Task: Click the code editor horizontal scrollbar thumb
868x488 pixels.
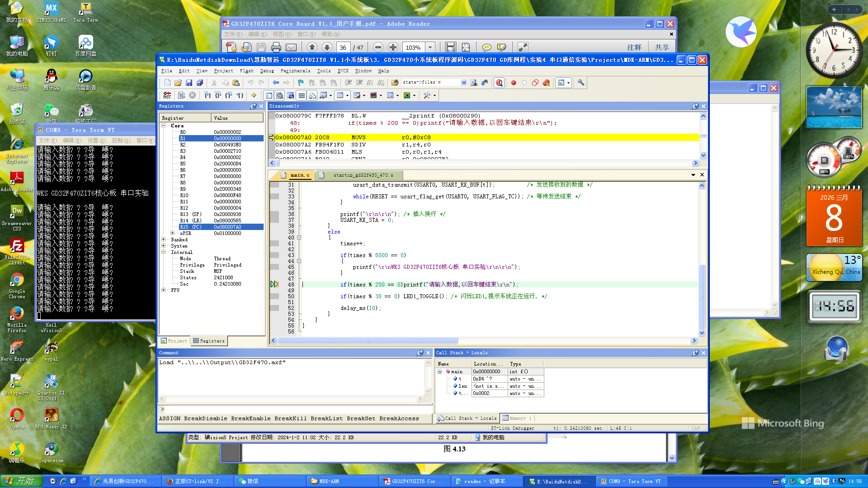Action: point(367,341)
